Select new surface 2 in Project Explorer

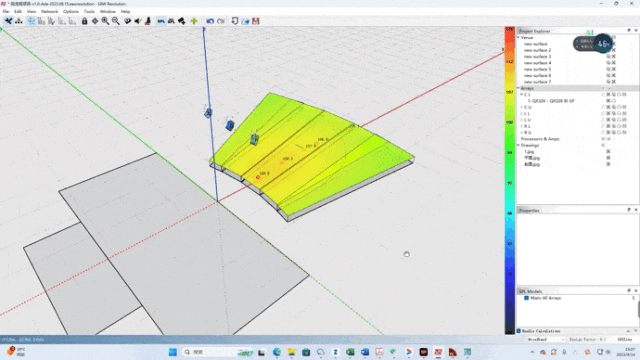pos(538,50)
